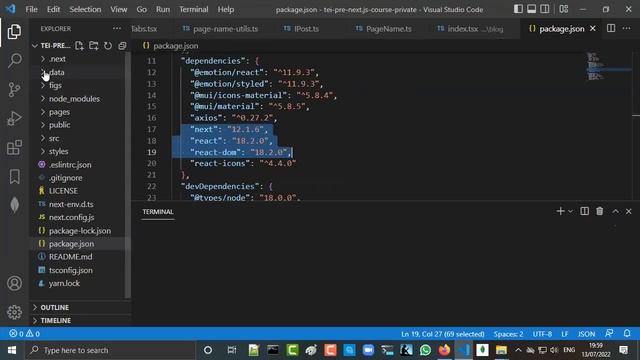Open the Accounts menu icon

pos(14,283)
